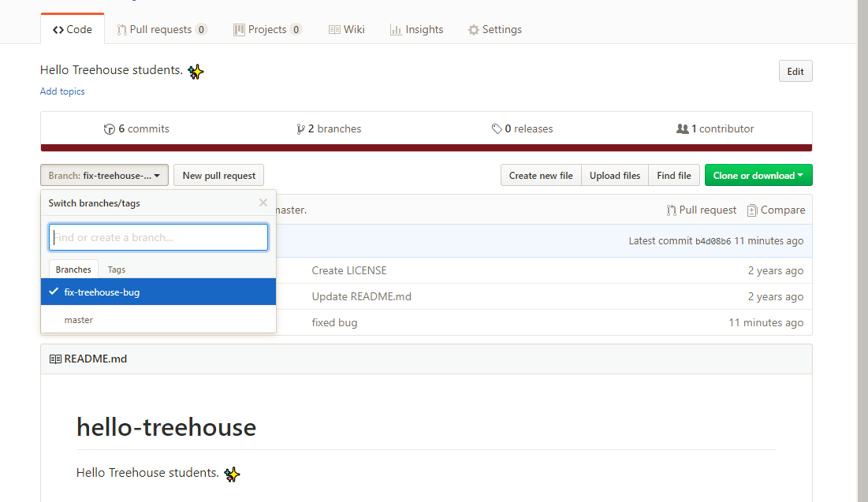Click the 11 minutes ago timestamp on fixed bug row
Viewport: 868px width, 502px height.
(x=766, y=322)
